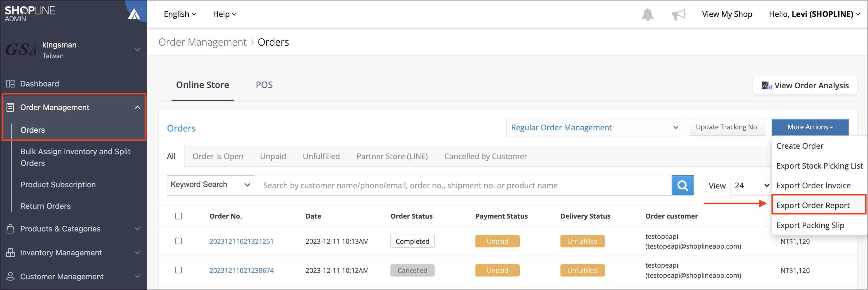Click the More Actions dropdown button

click(810, 127)
